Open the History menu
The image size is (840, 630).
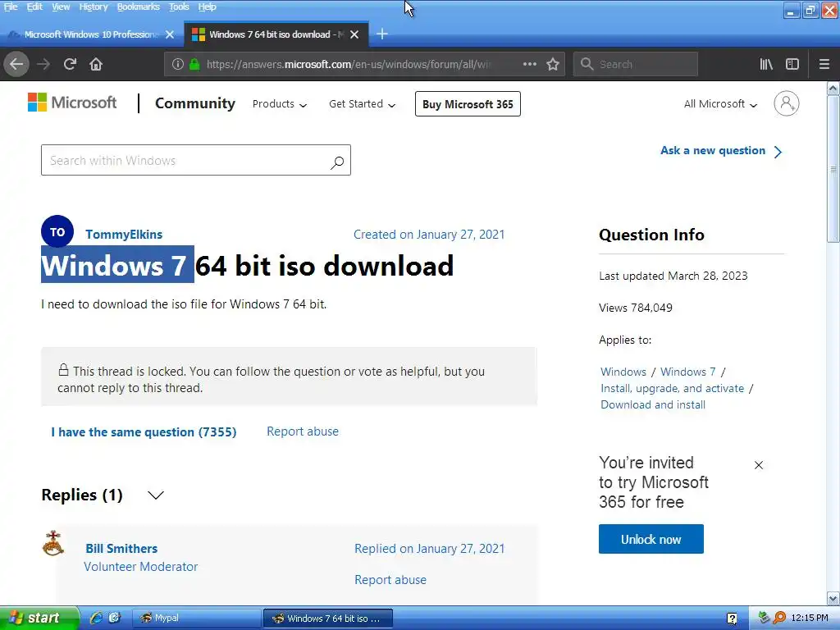pyautogui.click(x=94, y=7)
